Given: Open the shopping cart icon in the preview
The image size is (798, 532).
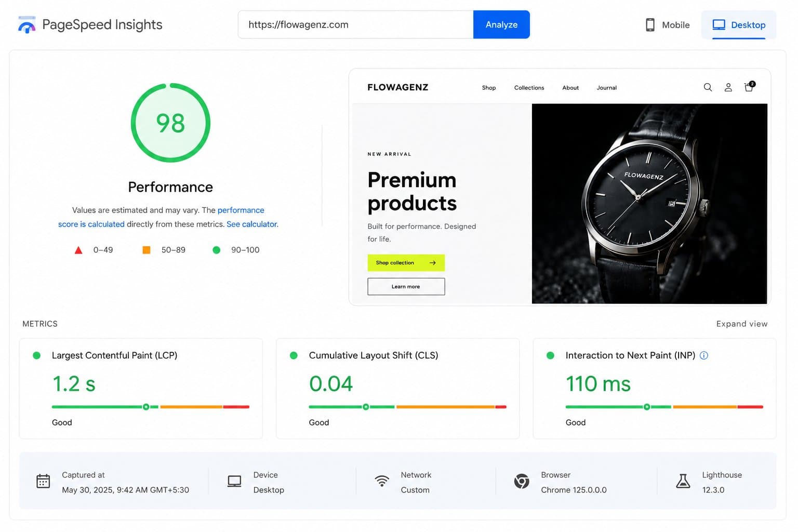Looking at the screenshot, I should [x=749, y=87].
